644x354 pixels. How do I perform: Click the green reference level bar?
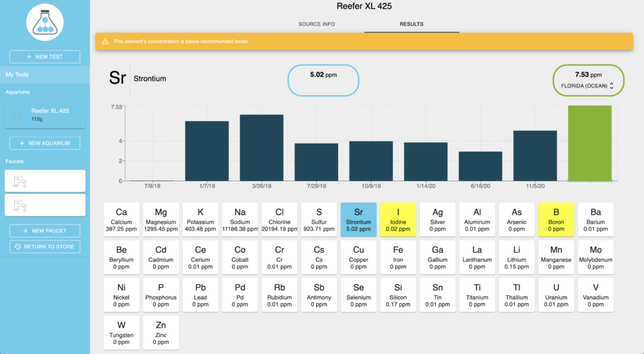click(590, 144)
